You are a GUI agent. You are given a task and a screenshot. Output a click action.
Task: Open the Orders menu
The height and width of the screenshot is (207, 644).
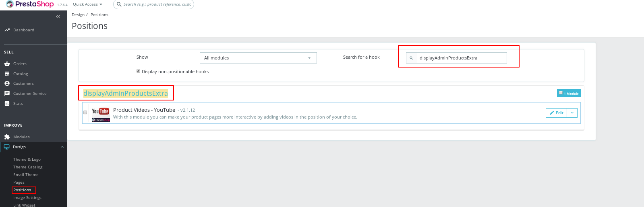20,64
